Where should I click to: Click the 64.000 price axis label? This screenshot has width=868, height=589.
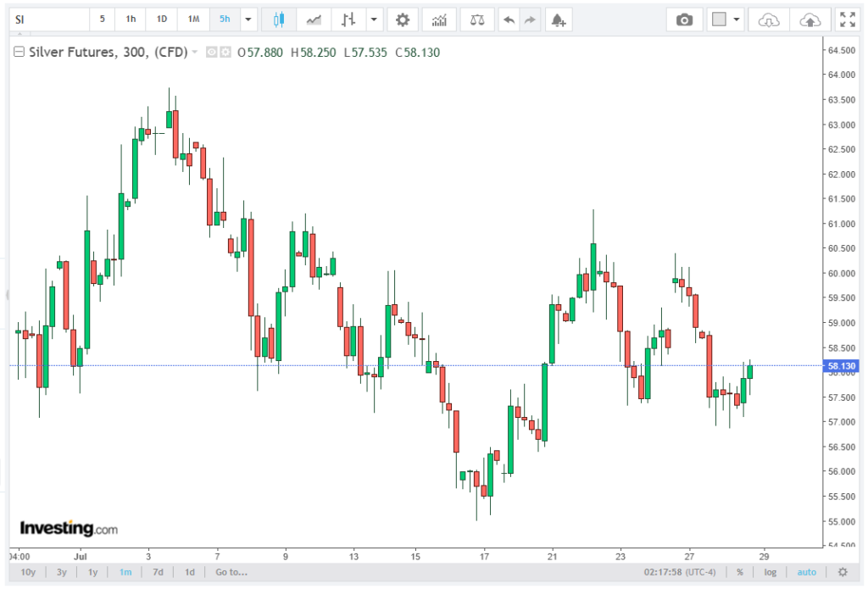[842, 75]
